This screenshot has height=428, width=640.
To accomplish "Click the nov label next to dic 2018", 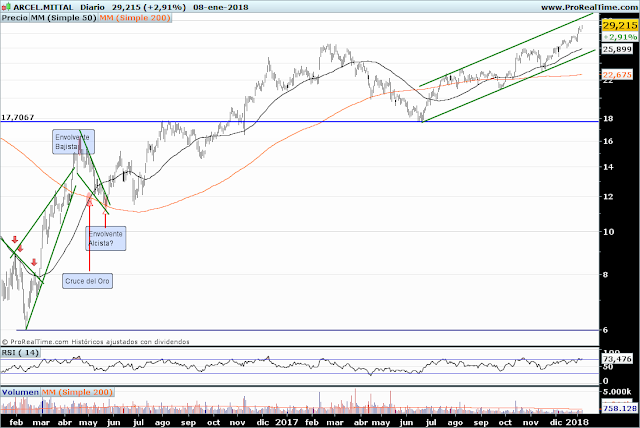I will click(x=531, y=423).
